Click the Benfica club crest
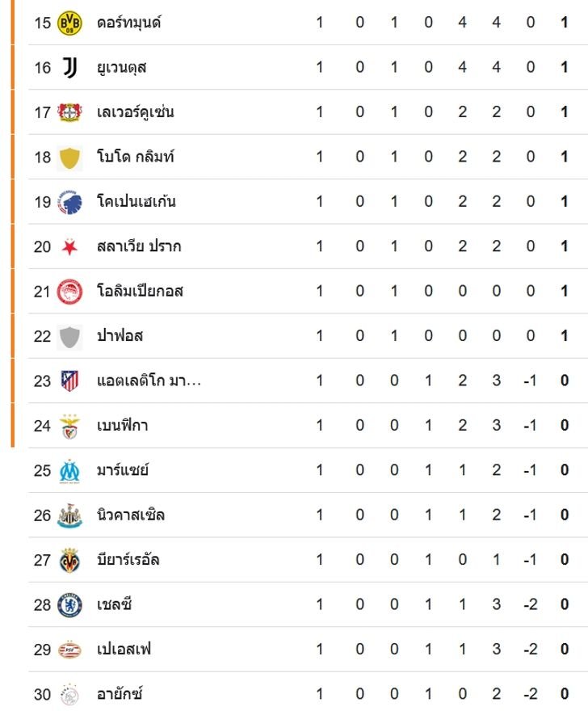588x711 pixels. [70, 426]
